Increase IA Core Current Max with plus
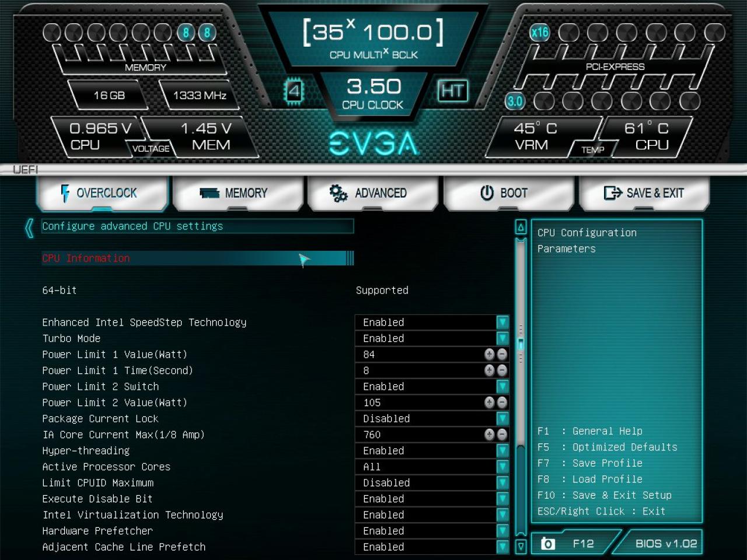 [490, 435]
